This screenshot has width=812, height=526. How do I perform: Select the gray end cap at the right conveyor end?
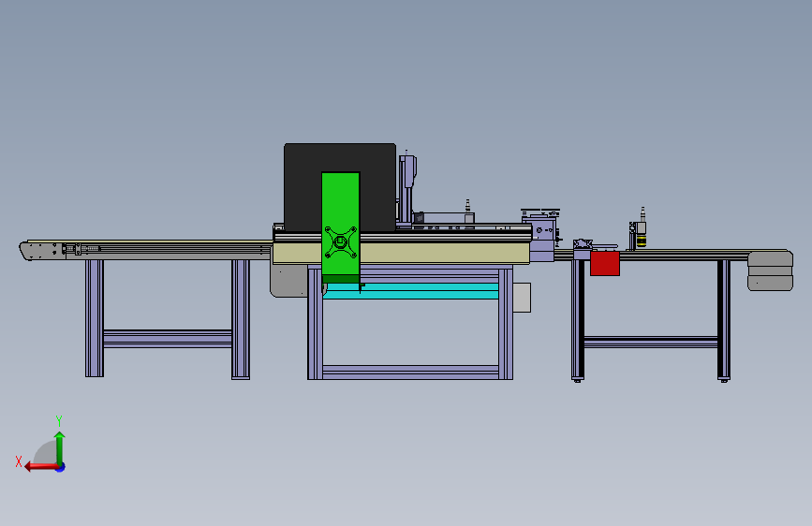pyautogui.click(x=770, y=270)
